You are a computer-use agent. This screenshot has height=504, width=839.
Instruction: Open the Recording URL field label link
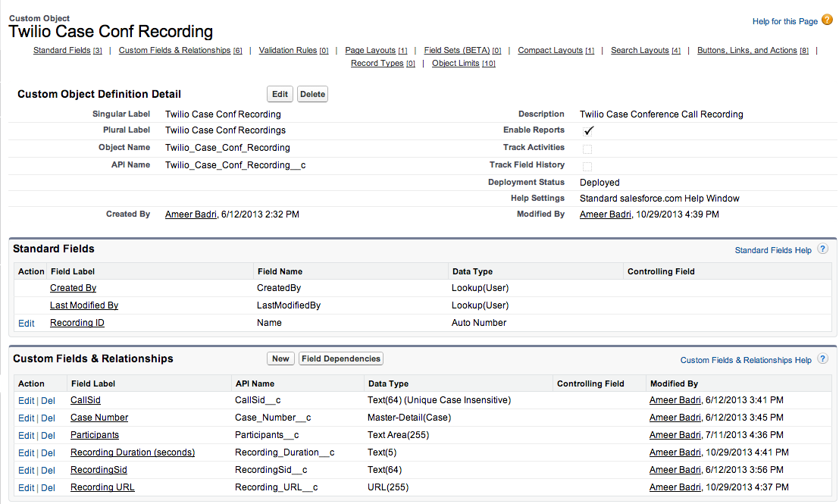[103, 487]
